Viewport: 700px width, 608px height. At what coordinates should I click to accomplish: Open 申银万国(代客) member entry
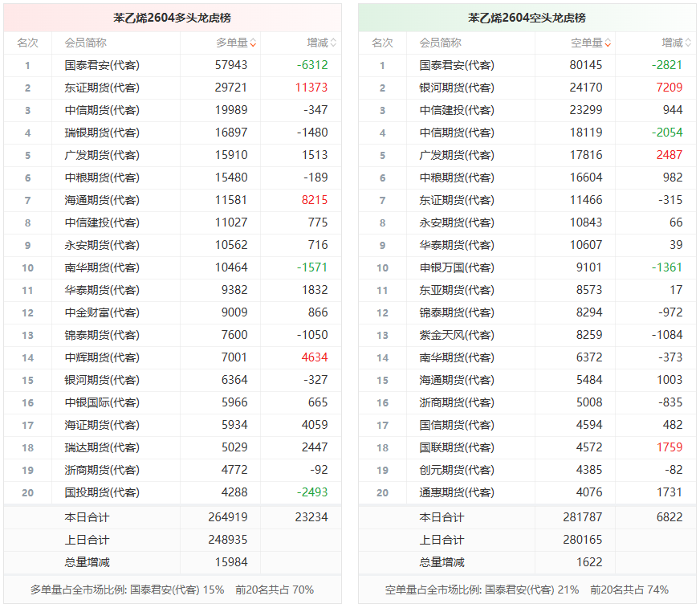[x=457, y=268]
